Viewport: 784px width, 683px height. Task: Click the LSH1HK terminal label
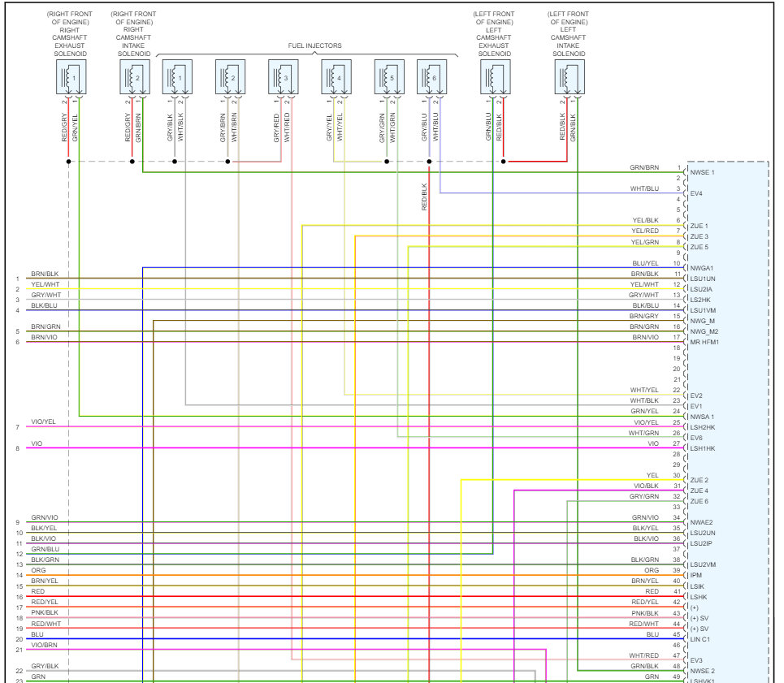703,448
